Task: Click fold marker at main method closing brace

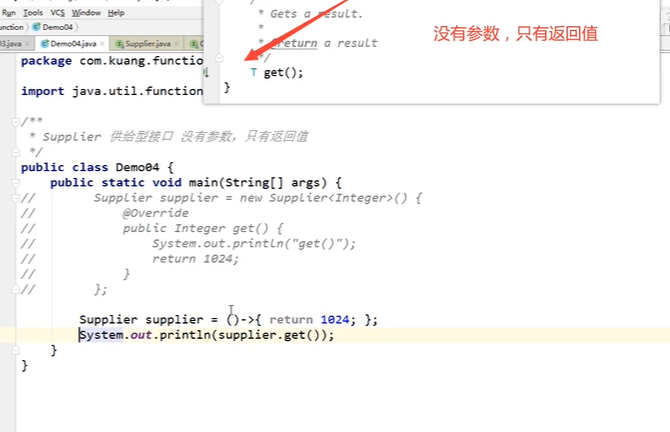Action: (x=15, y=350)
